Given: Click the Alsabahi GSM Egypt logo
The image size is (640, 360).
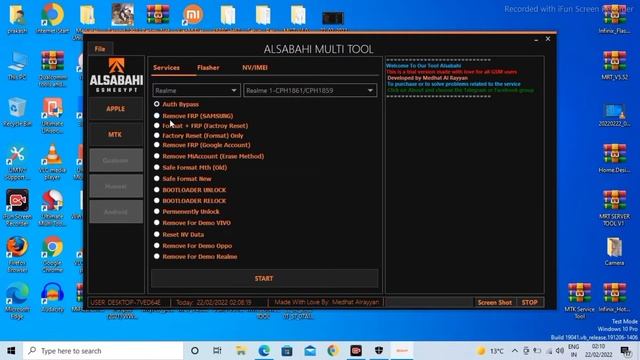Looking at the screenshot, I should [x=116, y=75].
